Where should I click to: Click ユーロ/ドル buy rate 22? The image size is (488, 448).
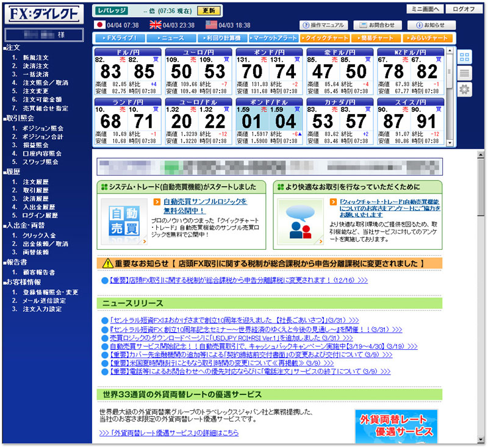coord(215,121)
